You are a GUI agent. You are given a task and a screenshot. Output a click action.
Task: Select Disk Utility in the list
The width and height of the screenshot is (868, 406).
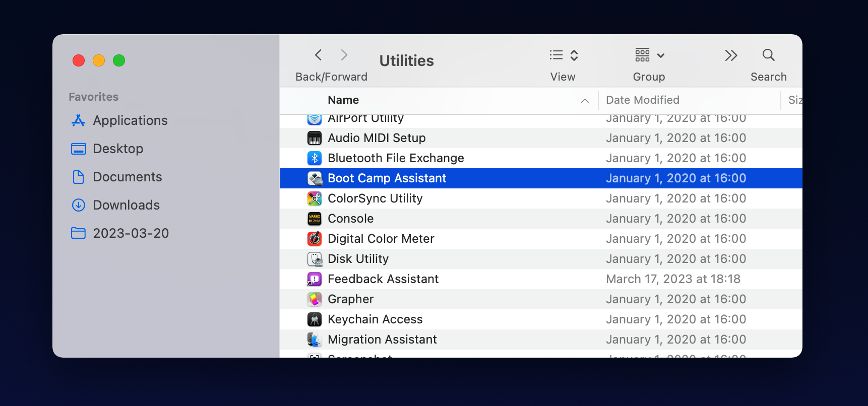coord(358,259)
